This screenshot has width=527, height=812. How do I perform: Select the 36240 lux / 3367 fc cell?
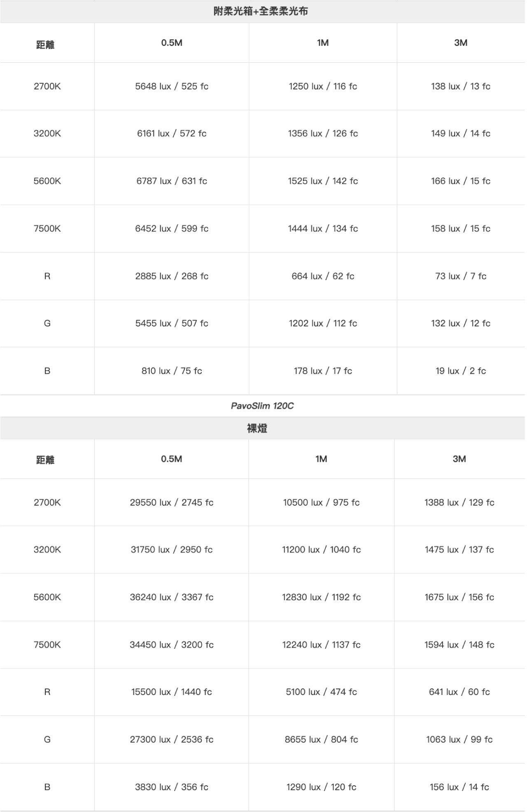pos(172,597)
